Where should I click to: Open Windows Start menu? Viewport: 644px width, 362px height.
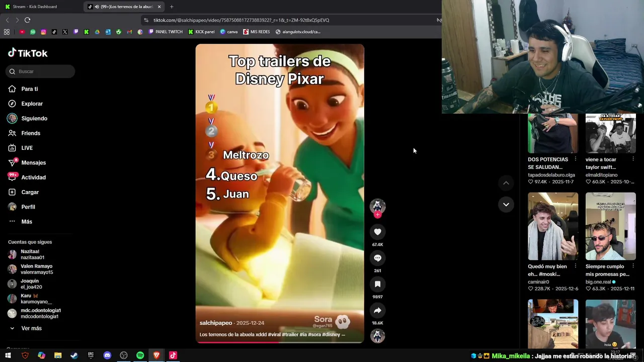[8, 355]
